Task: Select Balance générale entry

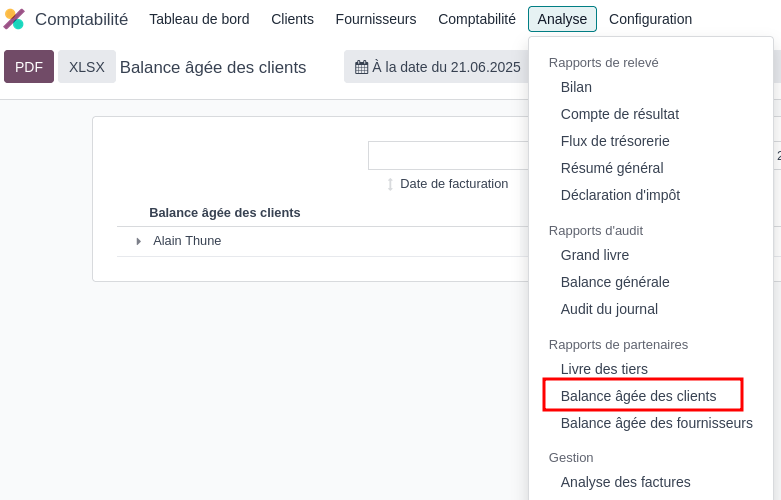Action: [615, 282]
